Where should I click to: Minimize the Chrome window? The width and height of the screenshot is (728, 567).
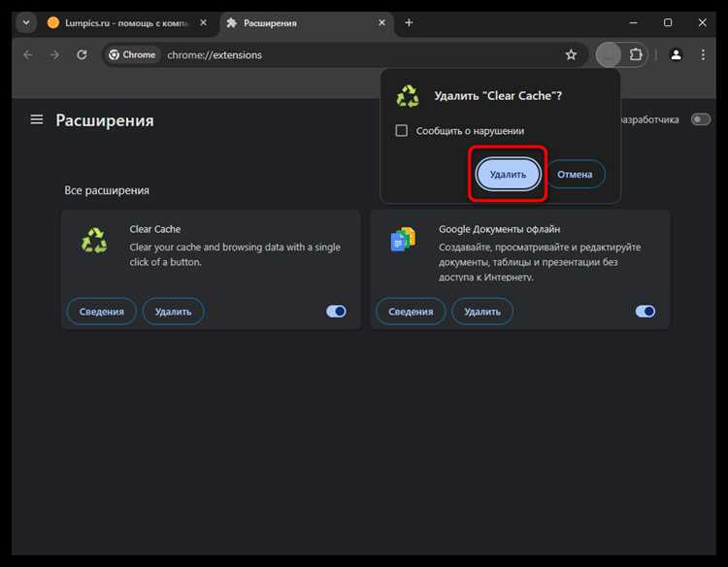[633, 22]
